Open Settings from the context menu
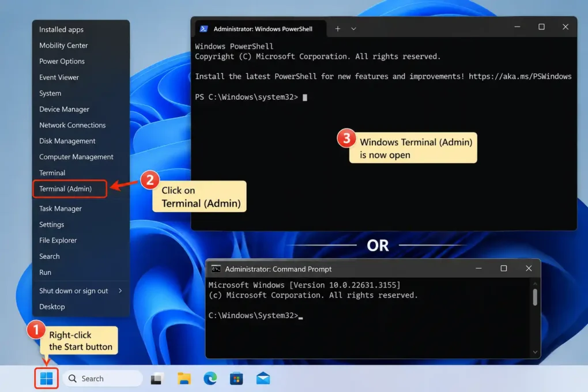 81,224
